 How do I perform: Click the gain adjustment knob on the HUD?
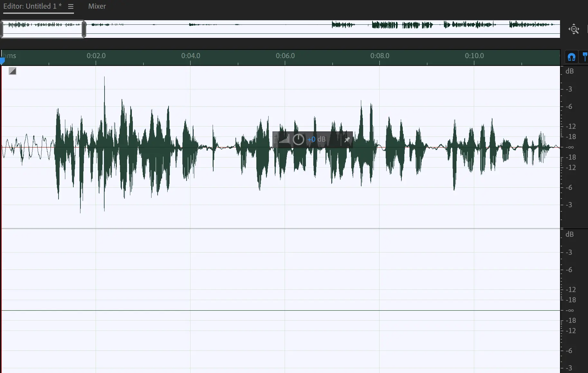point(299,139)
